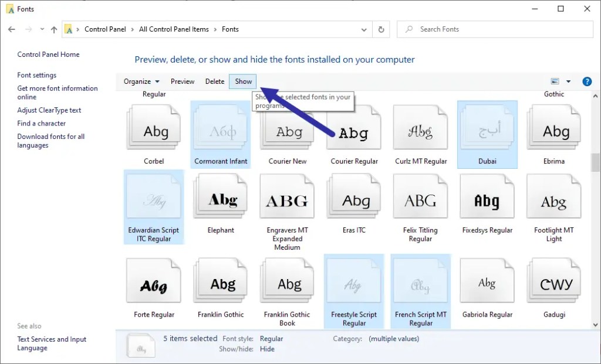Go back to the previous folder

click(12, 29)
